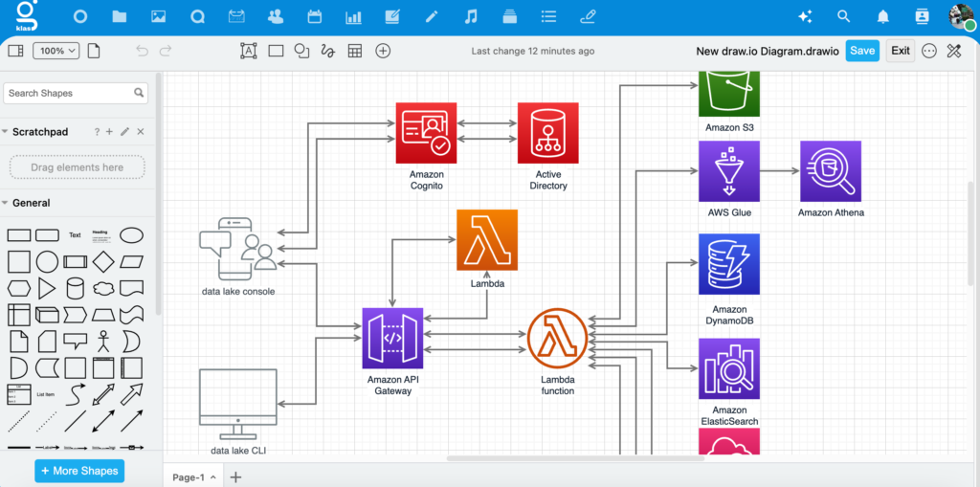Open the Photos app in top bar
This screenshot has width=980, height=487.
158,17
